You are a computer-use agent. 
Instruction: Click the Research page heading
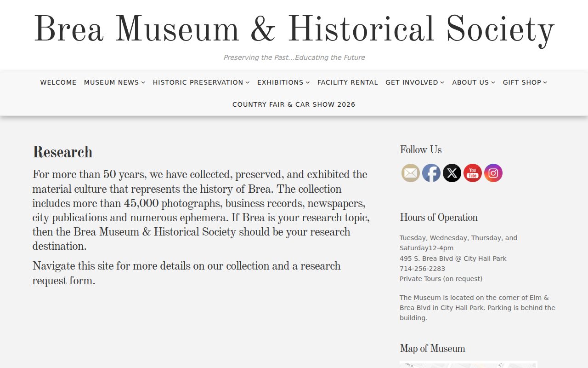62,152
